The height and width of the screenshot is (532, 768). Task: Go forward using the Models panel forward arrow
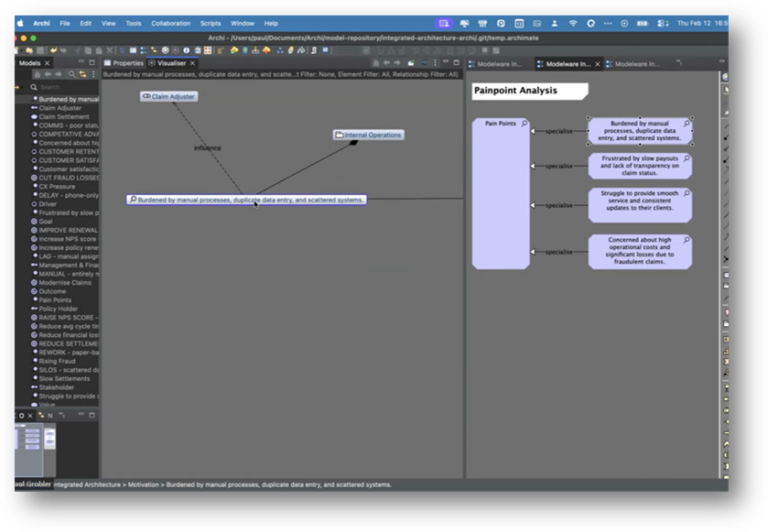click(59, 74)
